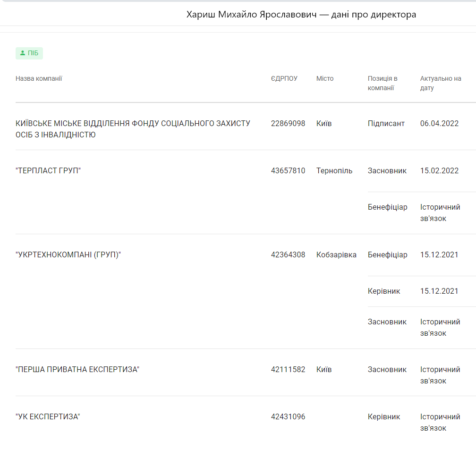Viewport: 476px width, 450px height.
Task: Click EDRPOU code 42364308
Action: (288, 255)
